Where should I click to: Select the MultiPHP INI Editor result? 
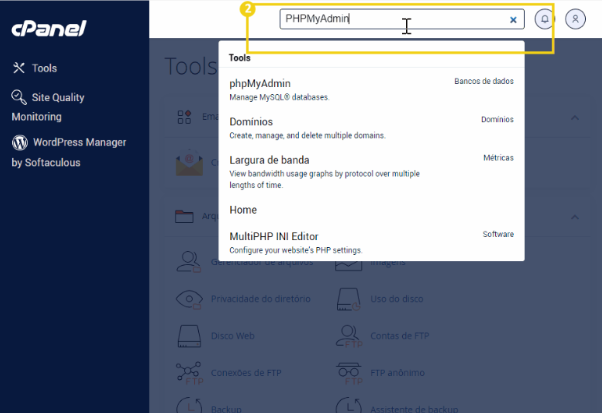tap(371, 243)
